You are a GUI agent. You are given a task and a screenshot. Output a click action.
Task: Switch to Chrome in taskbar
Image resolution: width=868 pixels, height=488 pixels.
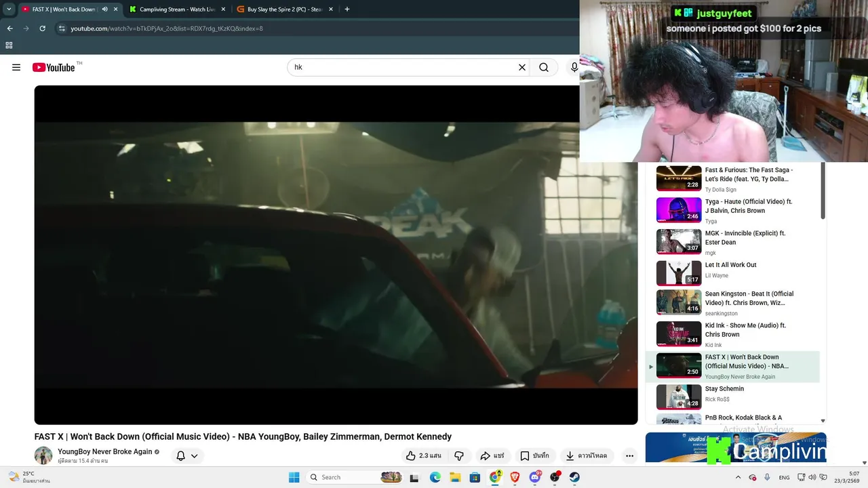[x=495, y=477]
